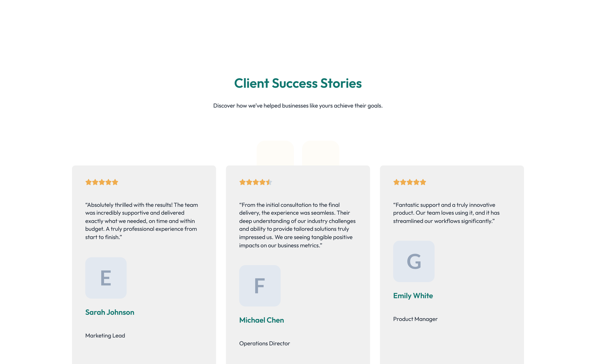Open the 'E' avatar on Sarah Johnson's card
Image resolution: width=596 pixels, height=364 pixels.
pos(106,278)
